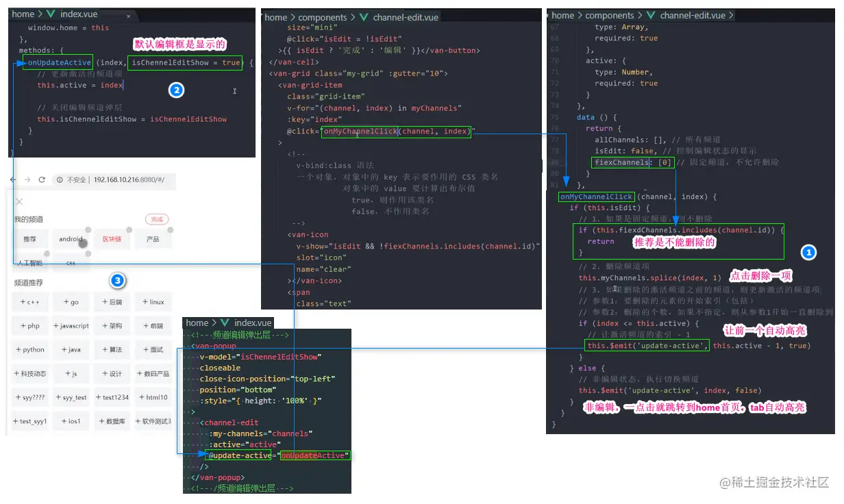Remove the 区块链 channel via its clear icon

[x=129, y=230]
